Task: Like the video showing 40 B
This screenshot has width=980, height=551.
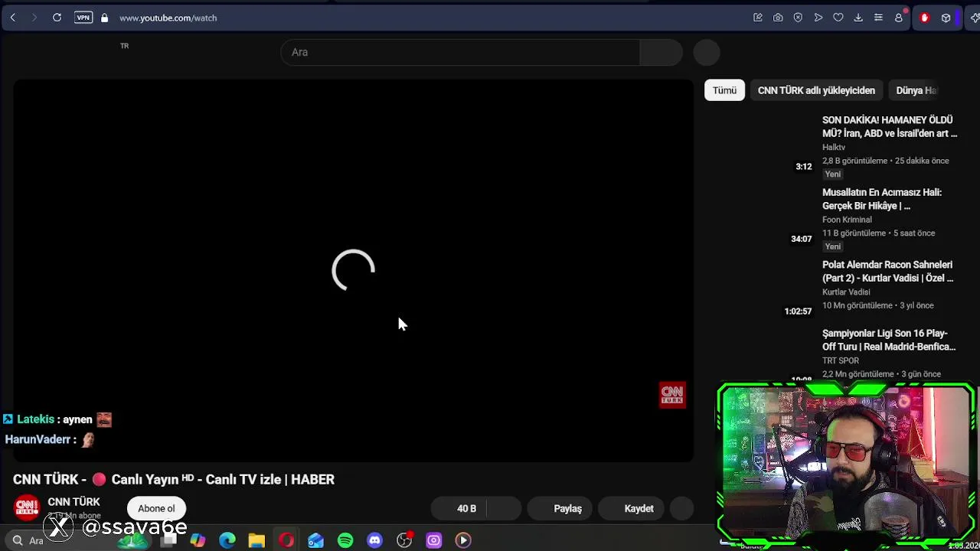Action: pos(459,508)
